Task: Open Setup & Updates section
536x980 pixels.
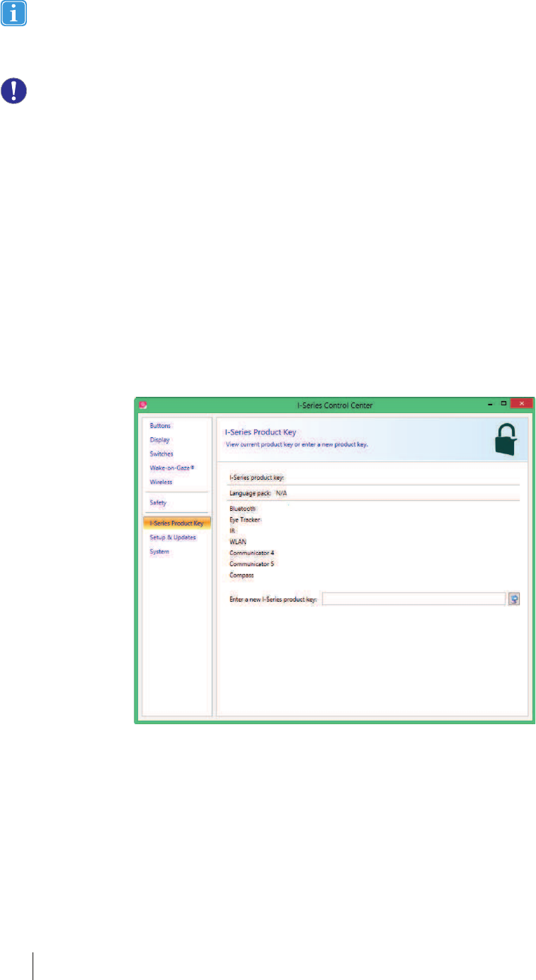Action: click(x=173, y=537)
